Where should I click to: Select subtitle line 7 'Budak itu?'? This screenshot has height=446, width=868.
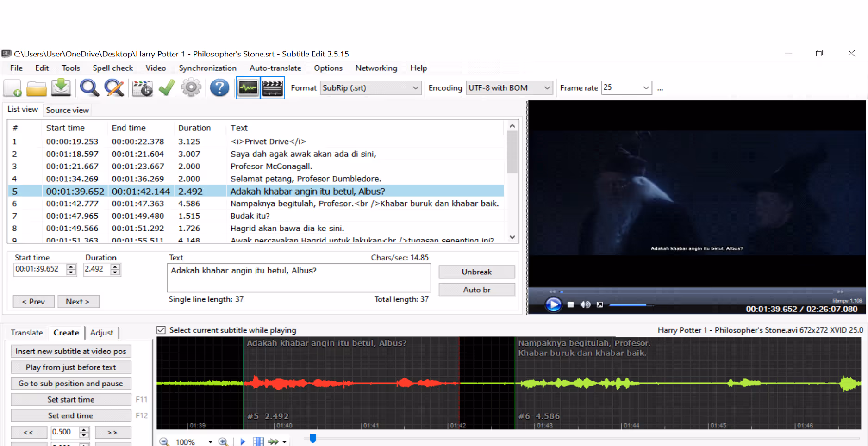click(278, 216)
